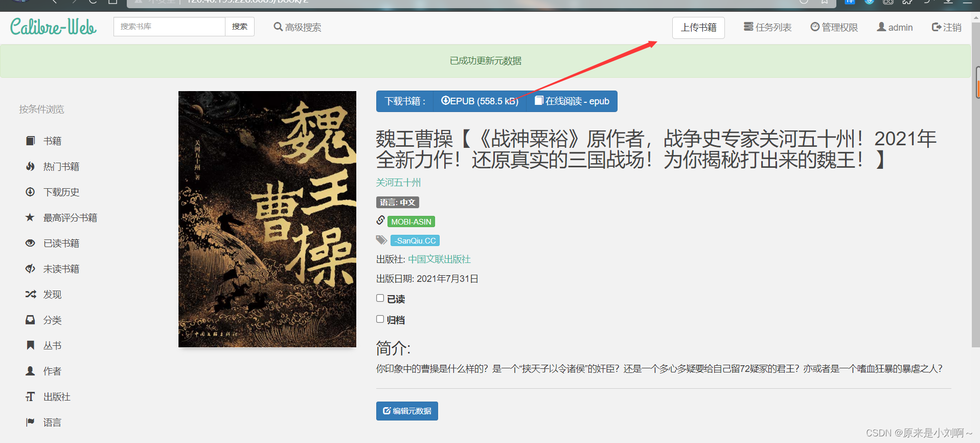
Task: Open 最高评分书籍 top rated books
Action: point(70,217)
